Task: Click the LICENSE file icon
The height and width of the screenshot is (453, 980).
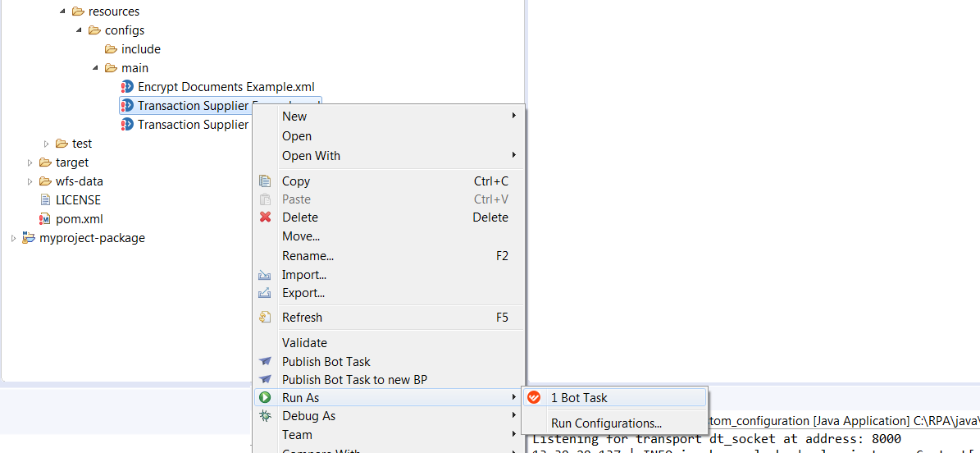Action: [45, 200]
